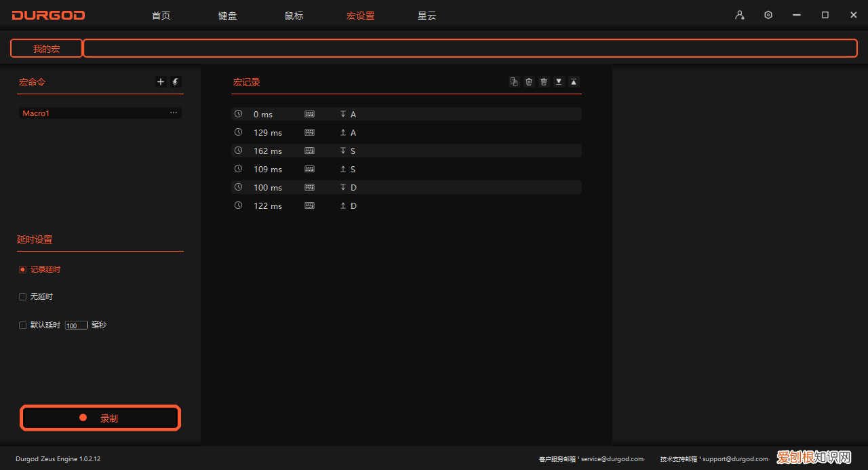Screen dimensions: 868x470
Task: Switch to the 键盘 tab
Action: click(x=227, y=15)
